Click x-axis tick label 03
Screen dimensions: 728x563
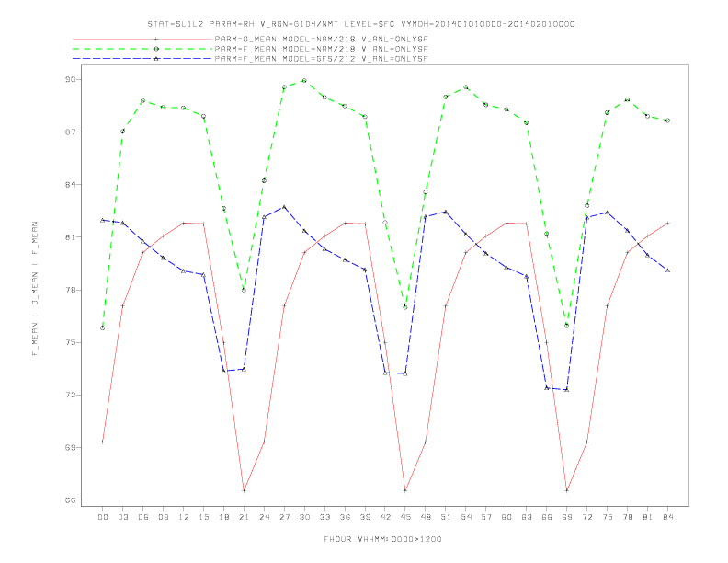click(122, 517)
